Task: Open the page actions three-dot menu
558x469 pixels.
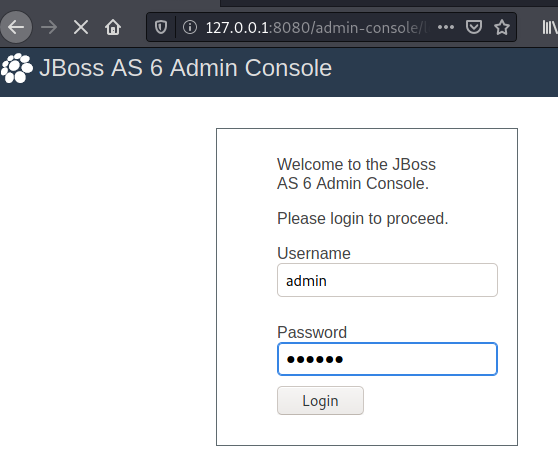Action: coord(446,27)
